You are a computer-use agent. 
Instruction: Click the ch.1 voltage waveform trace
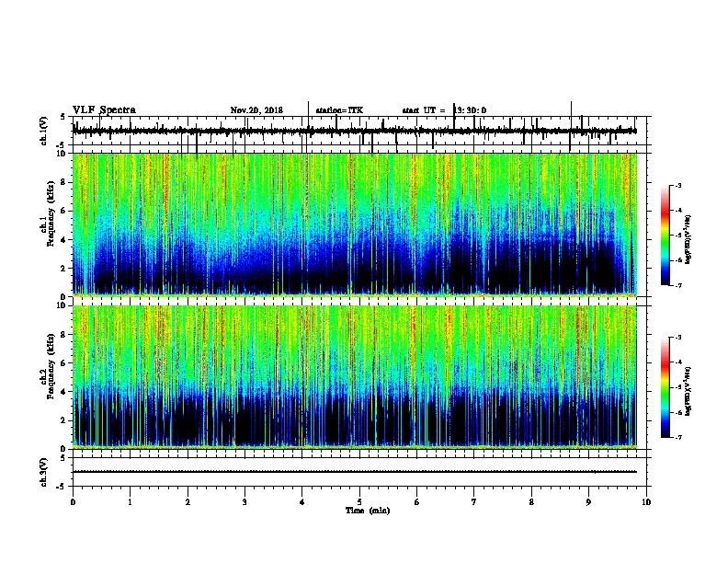(355, 132)
